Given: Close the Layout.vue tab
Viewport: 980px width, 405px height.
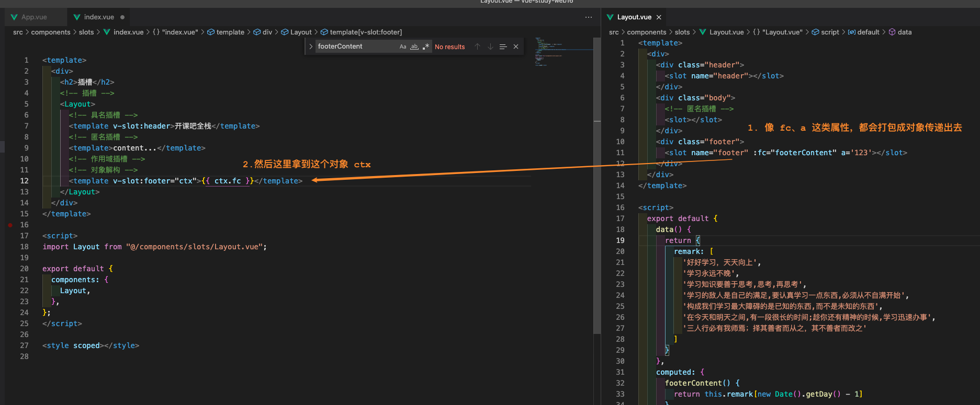Looking at the screenshot, I should [x=659, y=17].
